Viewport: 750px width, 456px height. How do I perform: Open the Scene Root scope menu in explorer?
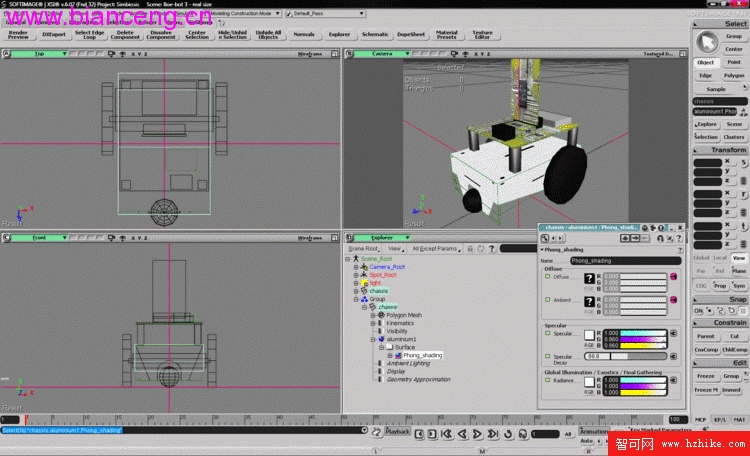pos(364,249)
